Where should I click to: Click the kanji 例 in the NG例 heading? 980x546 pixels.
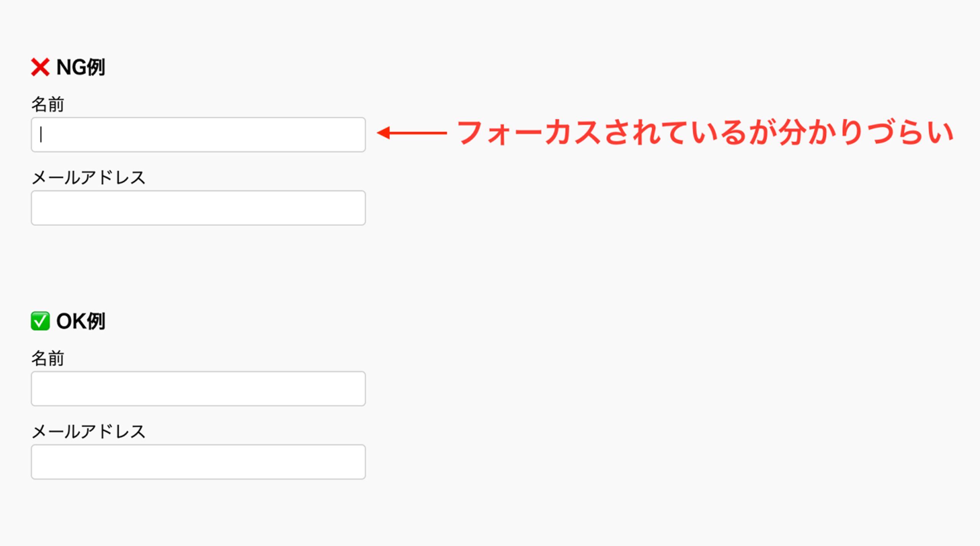[x=96, y=67]
